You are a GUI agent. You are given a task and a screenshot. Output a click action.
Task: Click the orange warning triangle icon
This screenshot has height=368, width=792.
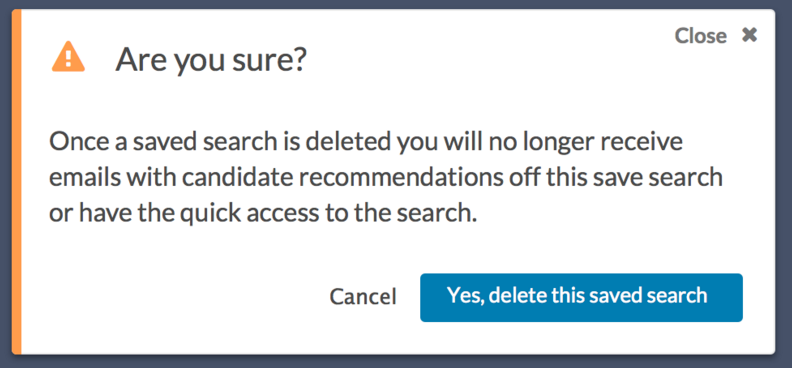(x=68, y=57)
